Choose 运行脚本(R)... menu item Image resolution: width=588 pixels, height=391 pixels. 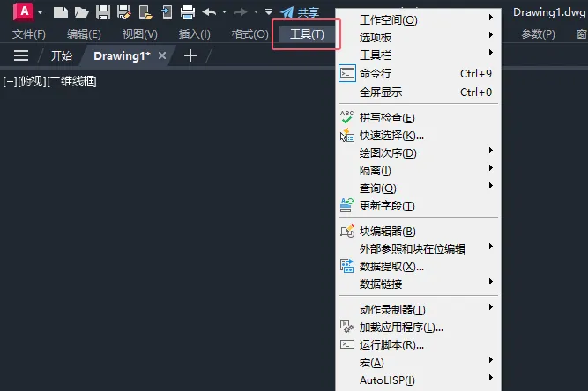coord(418,345)
